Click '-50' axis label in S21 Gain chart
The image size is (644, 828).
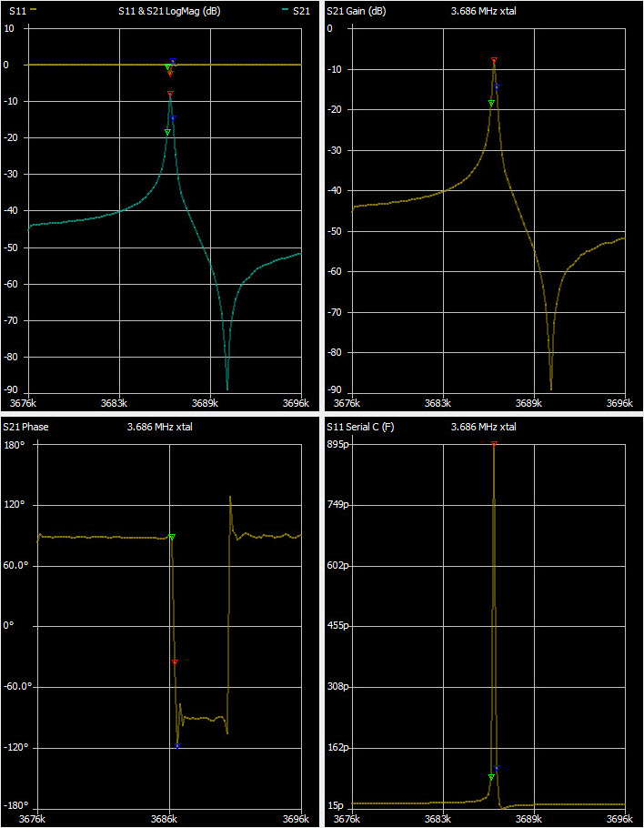point(333,231)
